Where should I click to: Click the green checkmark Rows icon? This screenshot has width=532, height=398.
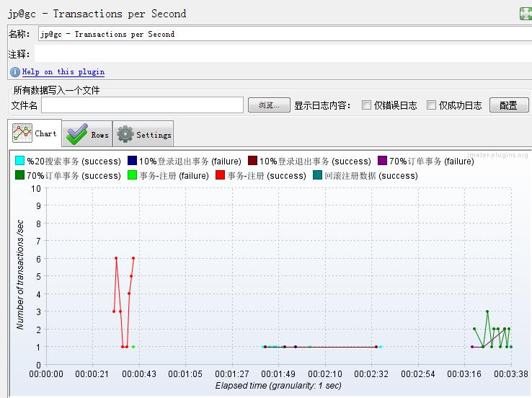coord(76,135)
